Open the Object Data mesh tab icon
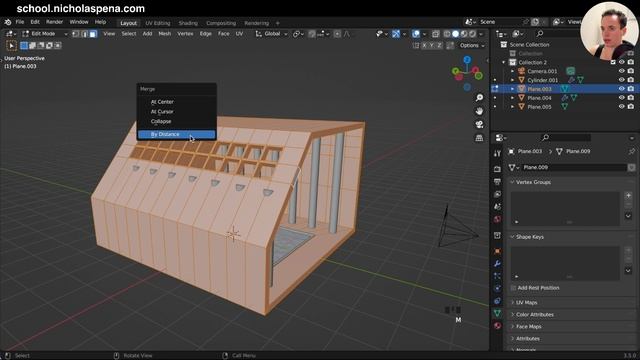 pyautogui.click(x=497, y=313)
